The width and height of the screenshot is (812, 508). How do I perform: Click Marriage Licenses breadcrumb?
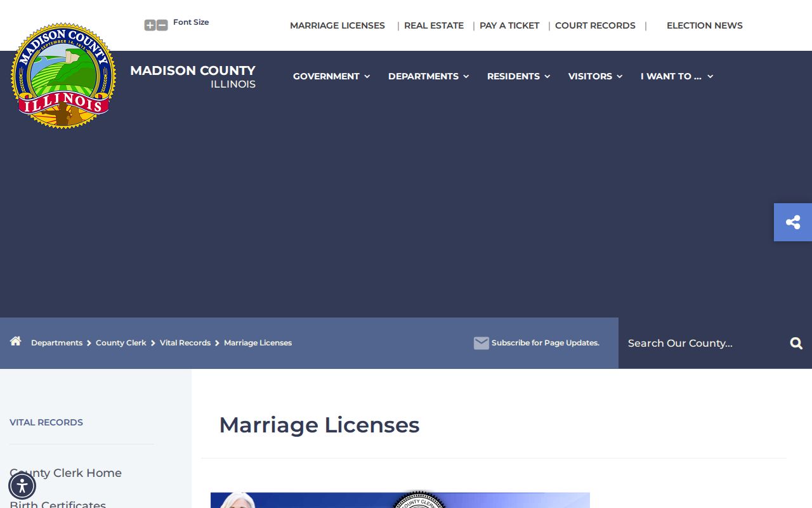point(258,343)
